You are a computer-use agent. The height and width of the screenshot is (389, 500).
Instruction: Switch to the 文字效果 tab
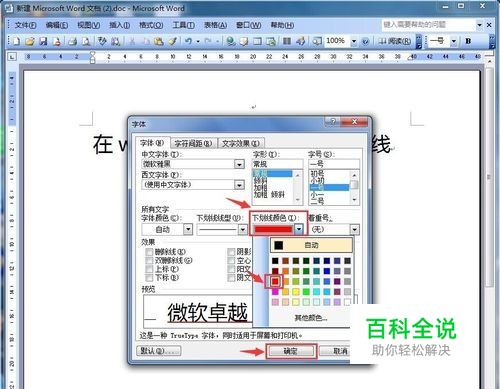coord(241,144)
